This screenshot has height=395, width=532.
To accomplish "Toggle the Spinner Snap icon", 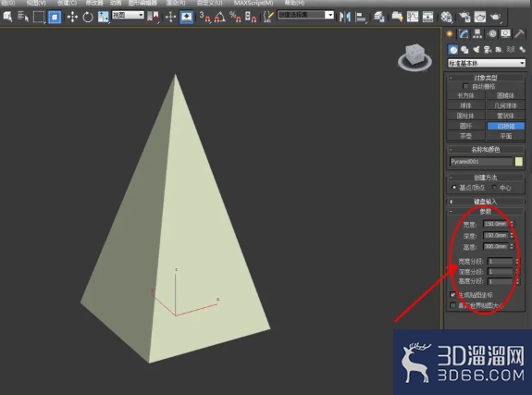I will coord(251,17).
